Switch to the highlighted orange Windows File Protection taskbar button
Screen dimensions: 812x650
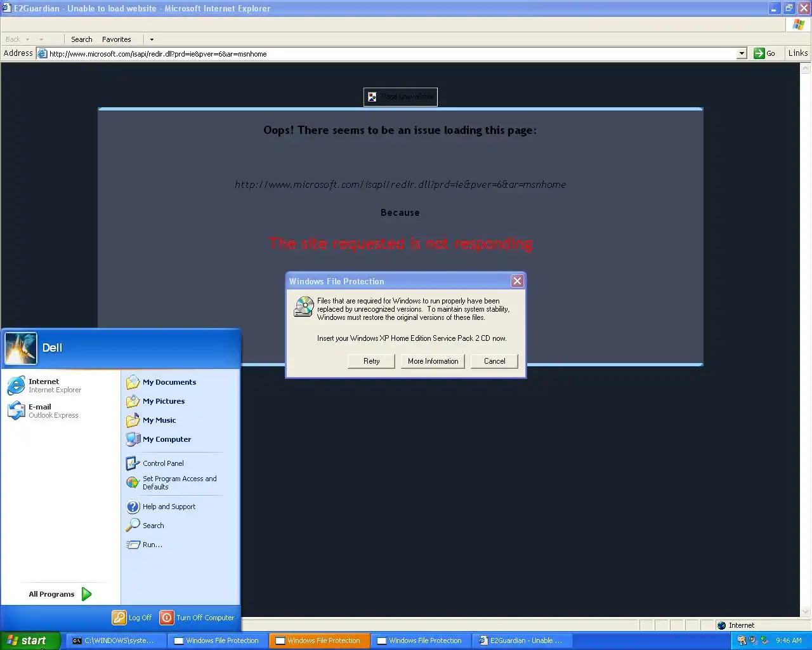pyautogui.click(x=320, y=640)
